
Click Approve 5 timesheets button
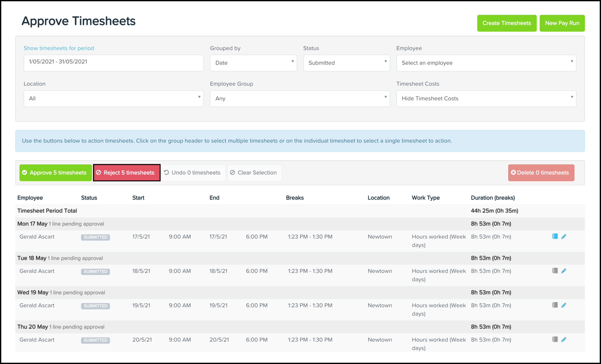(x=56, y=173)
